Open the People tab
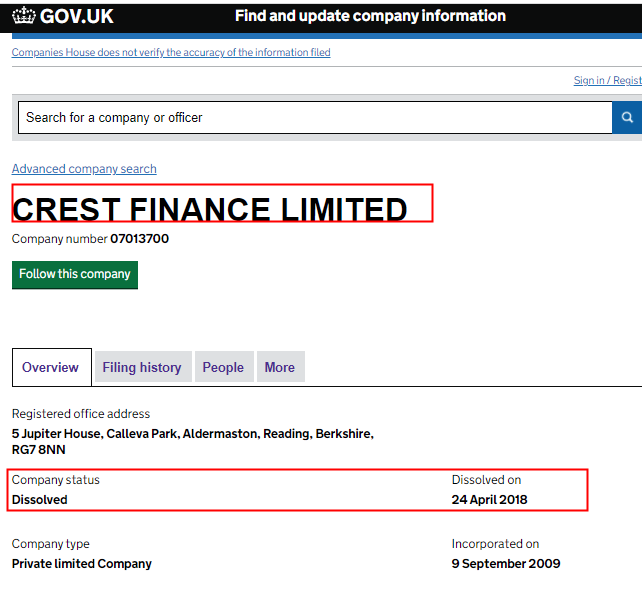642x612 pixels. [x=223, y=367]
